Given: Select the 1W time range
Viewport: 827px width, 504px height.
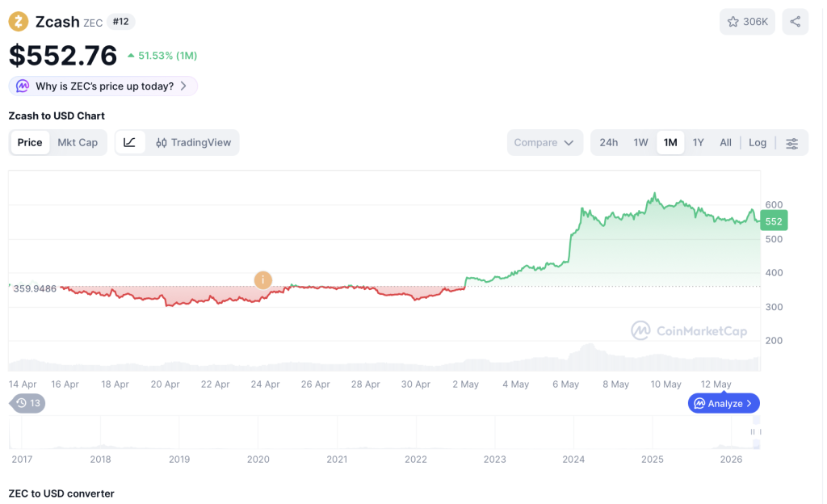Looking at the screenshot, I should click(x=640, y=142).
